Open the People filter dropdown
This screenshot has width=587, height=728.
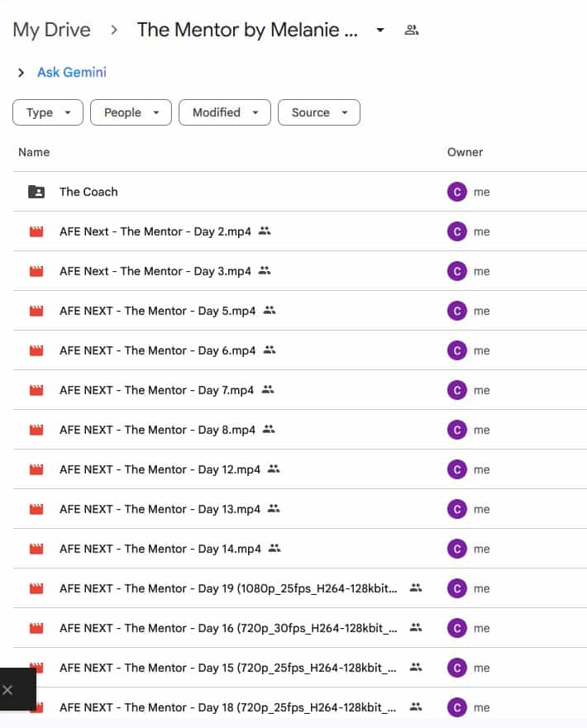(x=131, y=112)
